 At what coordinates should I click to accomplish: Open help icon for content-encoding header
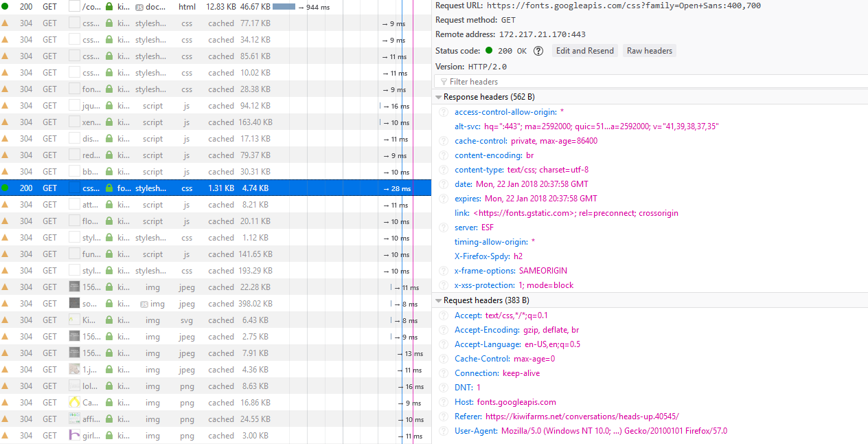click(x=444, y=155)
